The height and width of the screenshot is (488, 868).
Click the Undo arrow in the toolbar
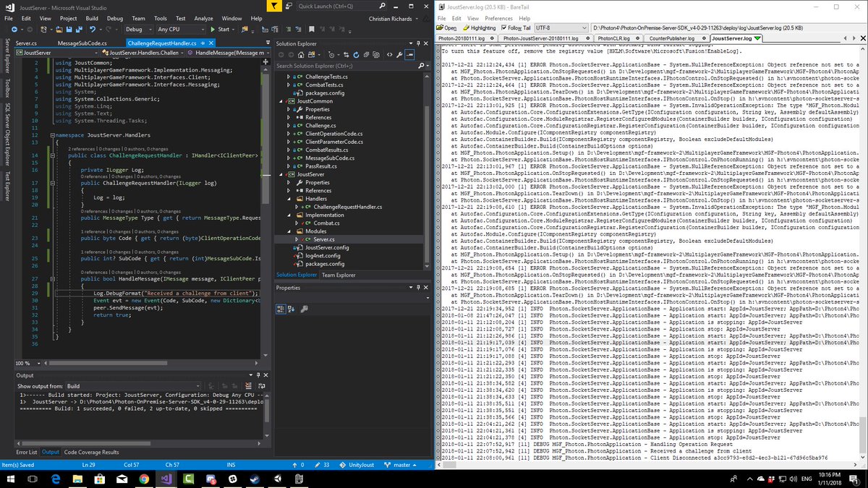92,30
